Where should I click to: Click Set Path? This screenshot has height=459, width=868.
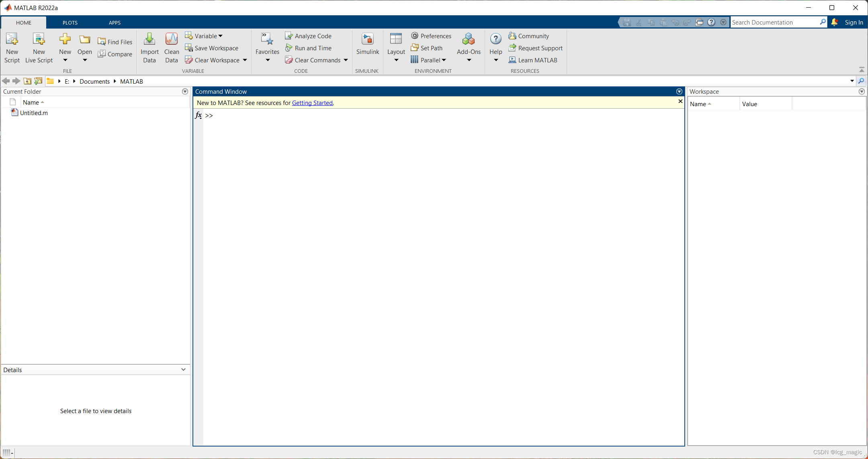(x=427, y=48)
